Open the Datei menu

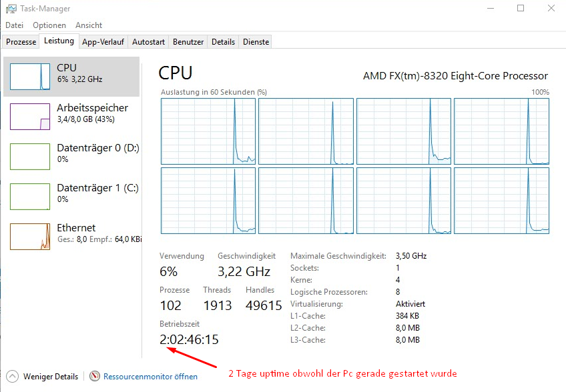click(x=14, y=25)
